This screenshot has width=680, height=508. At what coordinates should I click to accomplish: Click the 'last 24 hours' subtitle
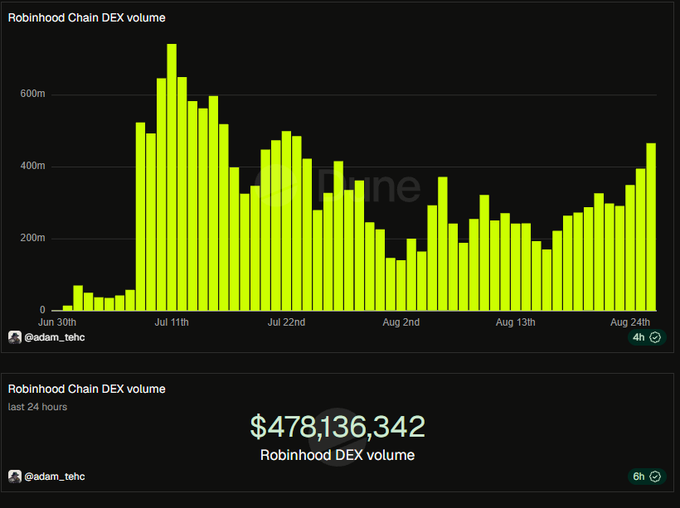[38, 407]
